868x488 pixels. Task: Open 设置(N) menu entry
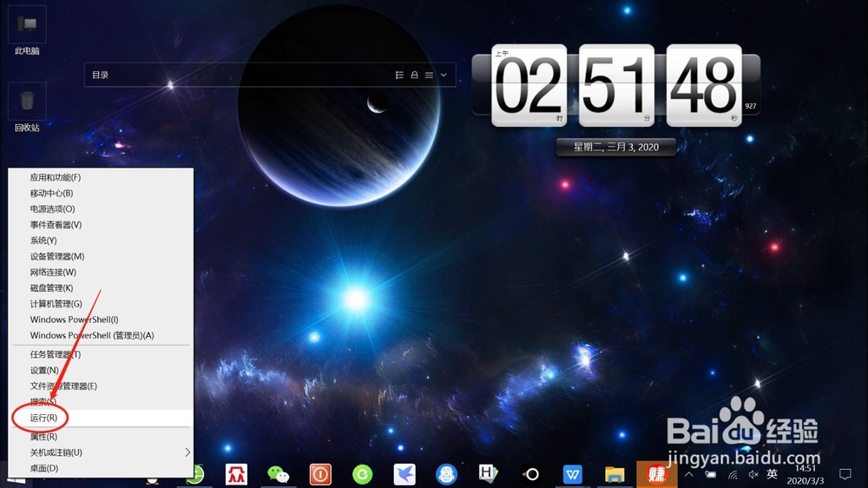[x=101, y=370]
